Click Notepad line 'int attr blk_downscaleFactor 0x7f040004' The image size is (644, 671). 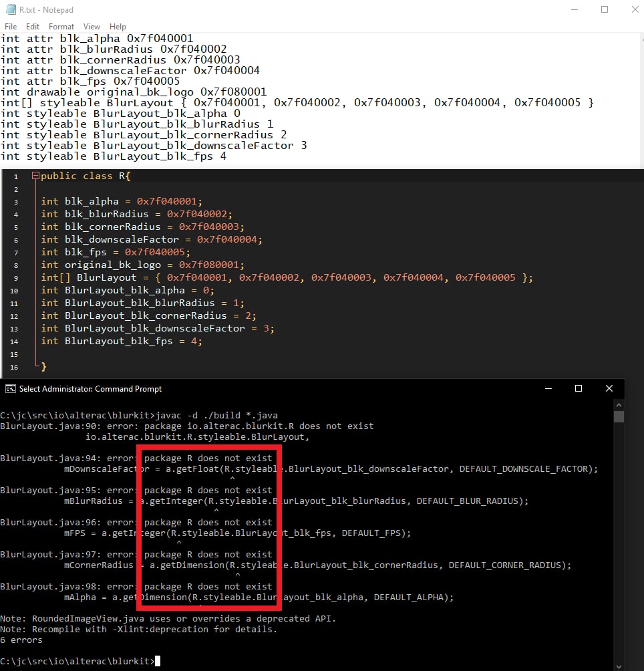pos(130,71)
